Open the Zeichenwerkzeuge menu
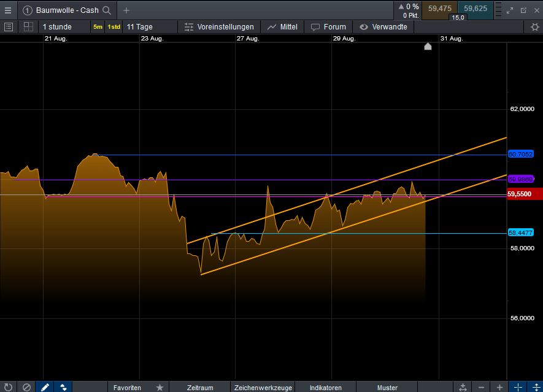The width and height of the screenshot is (543, 392). [263, 387]
